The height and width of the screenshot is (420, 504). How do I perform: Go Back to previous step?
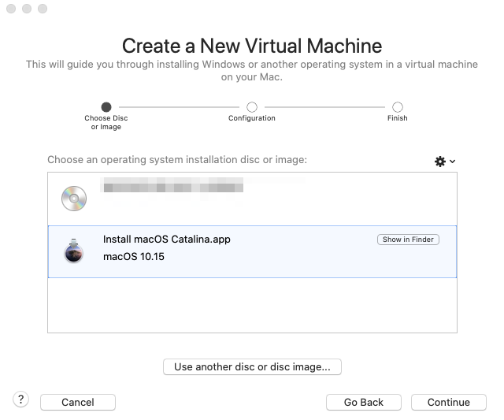point(364,403)
